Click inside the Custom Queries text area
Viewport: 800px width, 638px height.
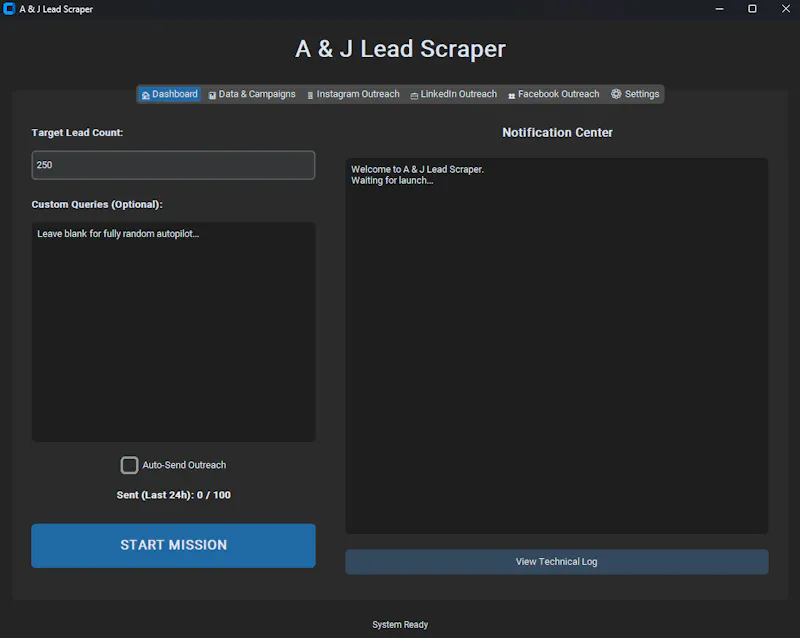click(173, 332)
